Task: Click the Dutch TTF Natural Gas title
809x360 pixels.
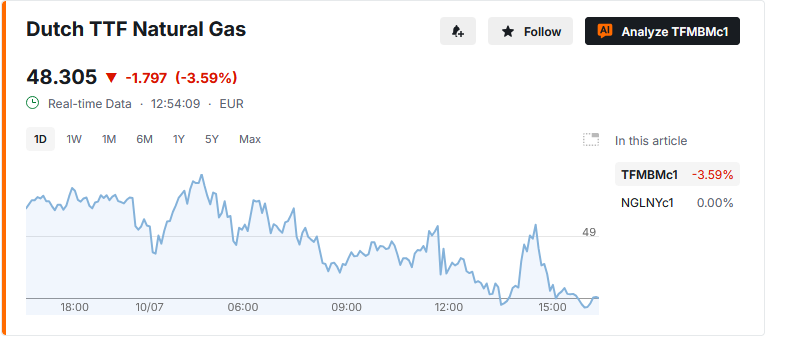Action: pos(136,29)
